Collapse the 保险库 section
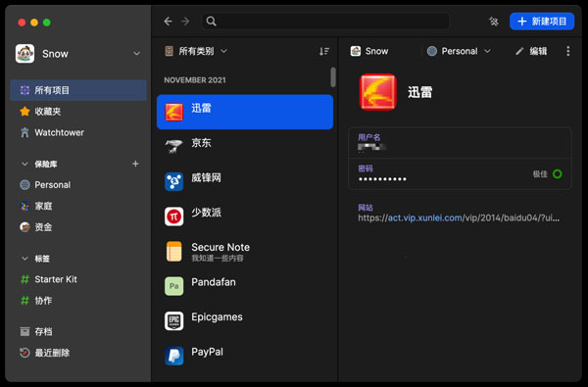The width and height of the screenshot is (588, 387). [24, 164]
